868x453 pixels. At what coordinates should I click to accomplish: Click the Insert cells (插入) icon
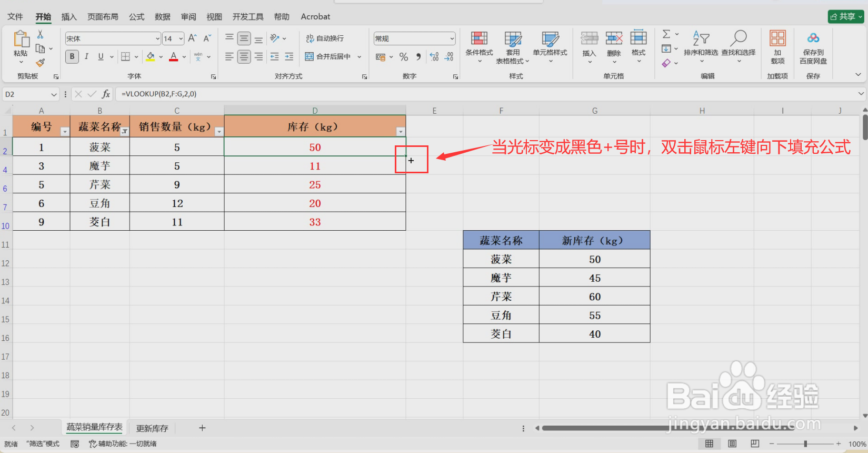(x=590, y=38)
